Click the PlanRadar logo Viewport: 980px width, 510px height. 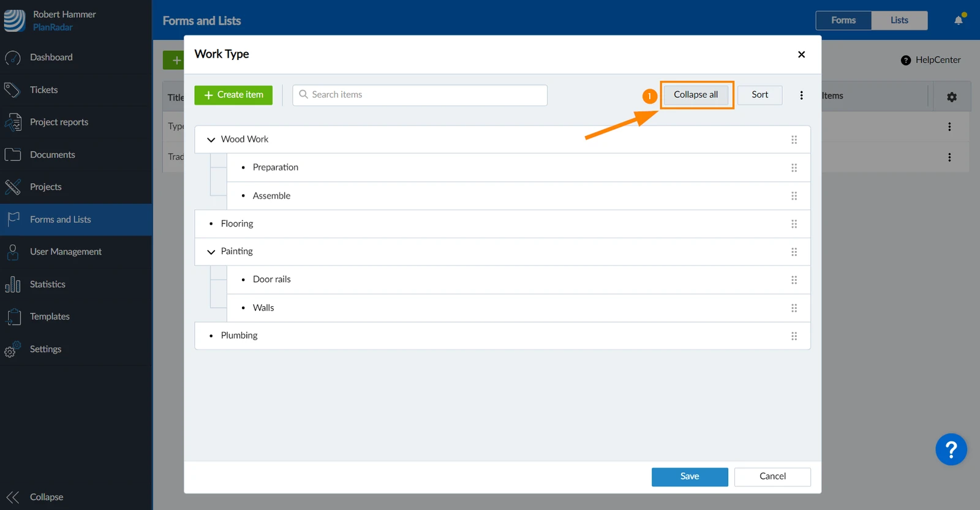click(13, 20)
